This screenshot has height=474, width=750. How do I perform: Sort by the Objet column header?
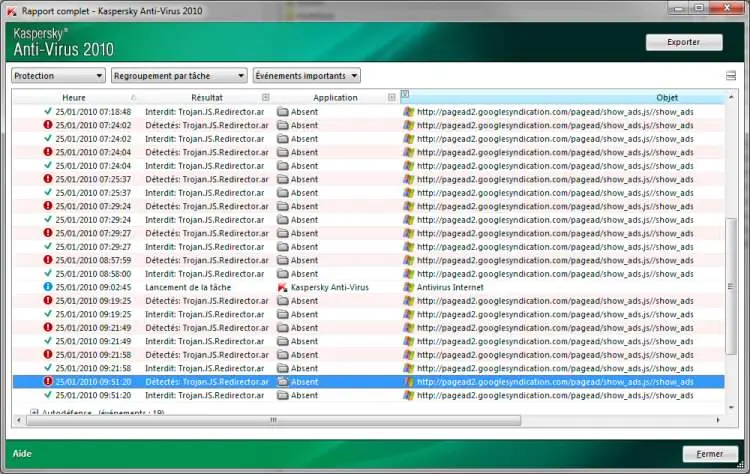click(x=667, y=98)
